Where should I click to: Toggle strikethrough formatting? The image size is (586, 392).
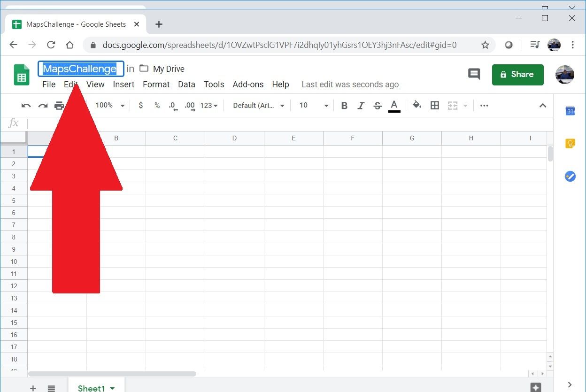coord(377,105)
